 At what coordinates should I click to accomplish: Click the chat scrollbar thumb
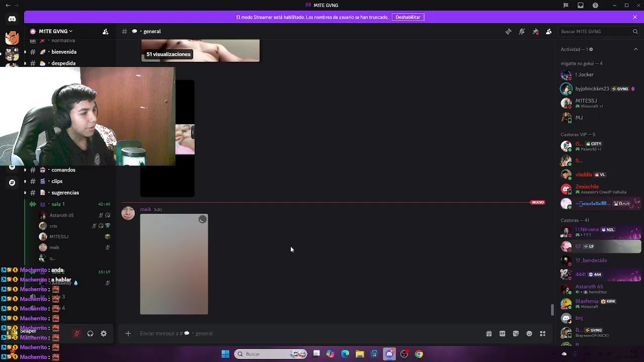point(552,310)
